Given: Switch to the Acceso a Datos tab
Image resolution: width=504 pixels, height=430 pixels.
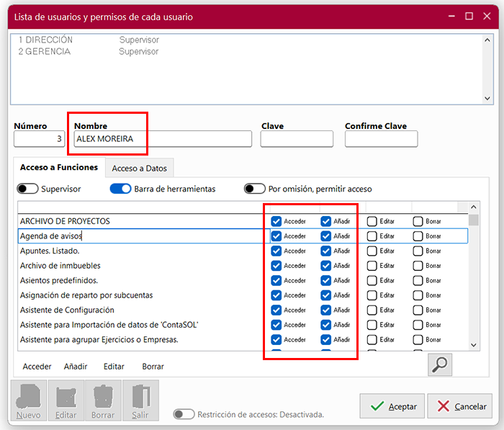Looking at the screenshot, I should point(140,168).
